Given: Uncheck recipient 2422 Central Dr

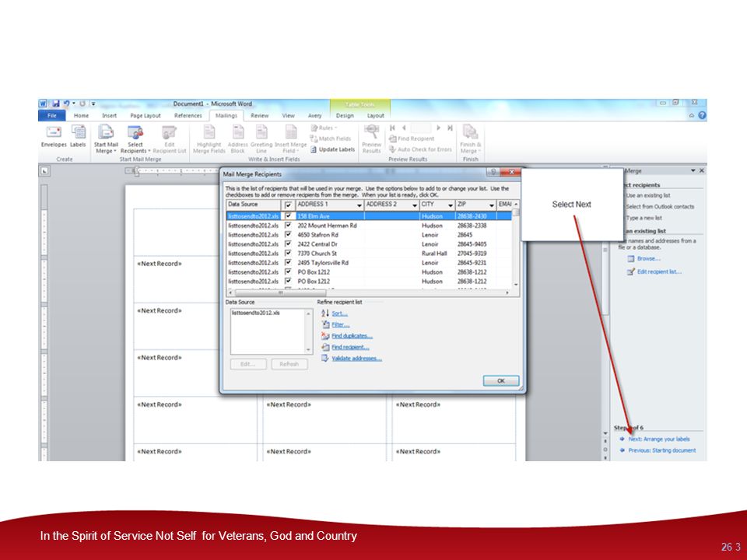Looking at the screenshot, I should pyautogui.click(x=288, y=243).
